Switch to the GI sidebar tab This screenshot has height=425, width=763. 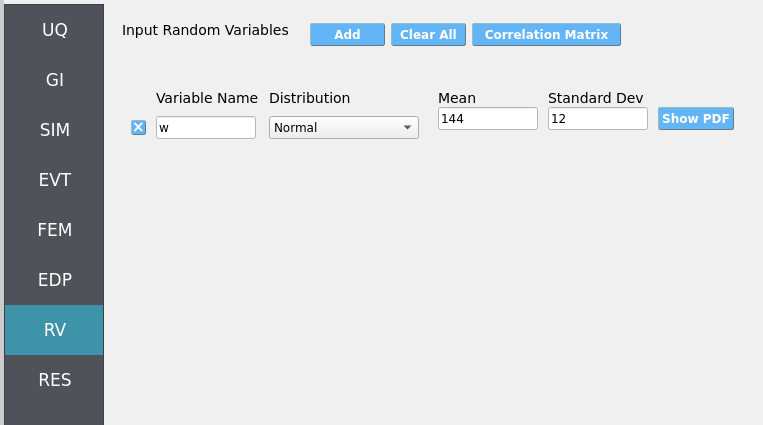[54, 80]
